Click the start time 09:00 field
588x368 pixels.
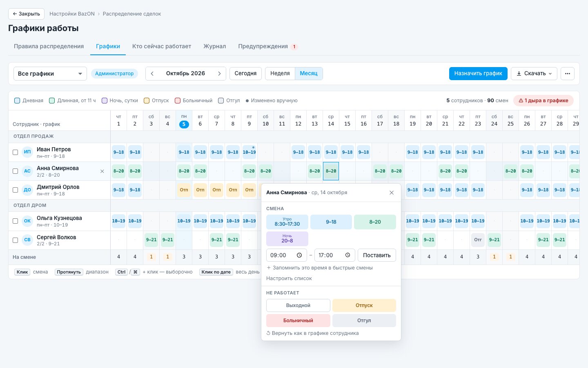click(x=286, y=255)
